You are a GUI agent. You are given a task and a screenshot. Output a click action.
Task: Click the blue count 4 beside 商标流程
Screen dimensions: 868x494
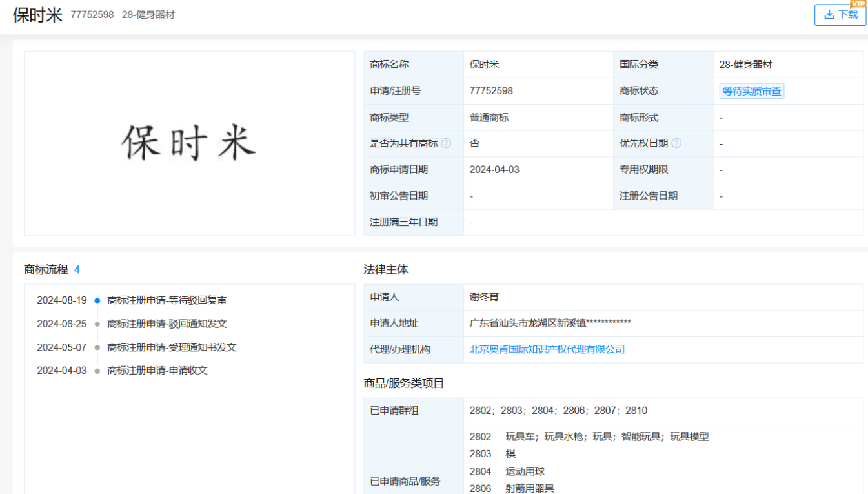point(77,270)
